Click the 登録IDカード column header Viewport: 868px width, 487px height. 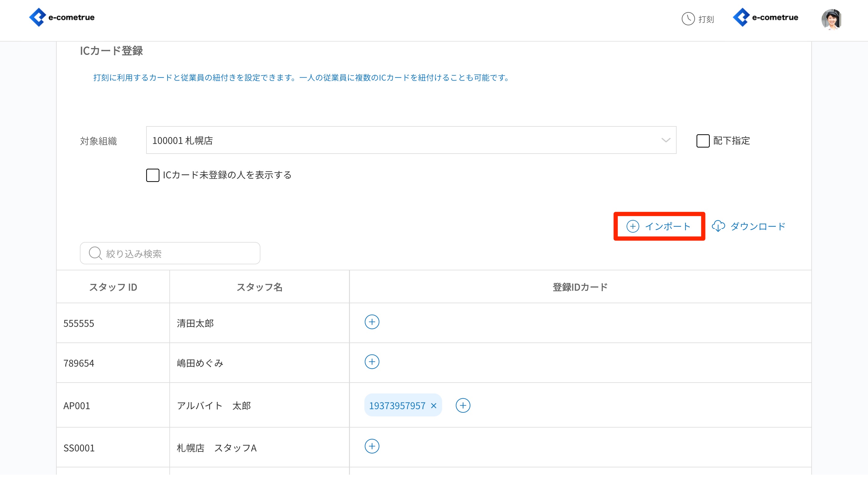tap(580, 287)
